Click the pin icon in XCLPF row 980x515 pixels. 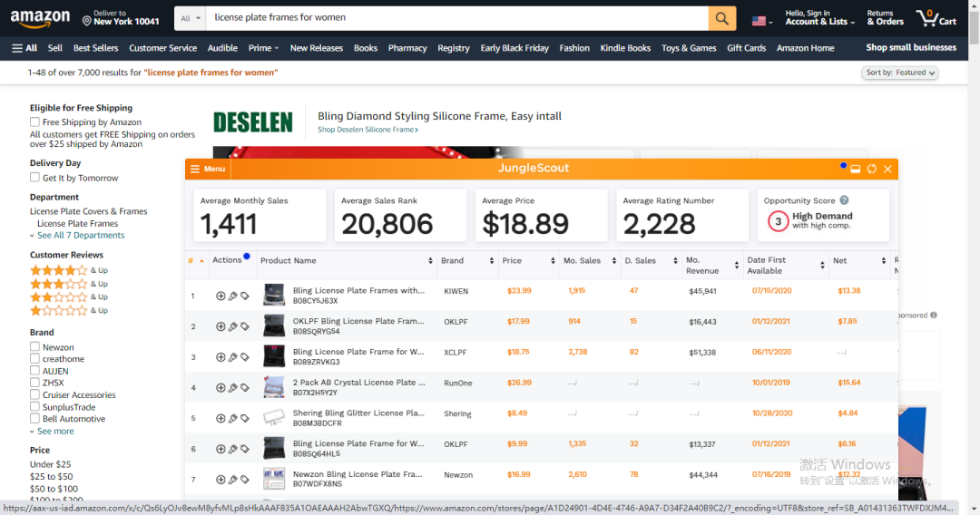tap(232, 357)
